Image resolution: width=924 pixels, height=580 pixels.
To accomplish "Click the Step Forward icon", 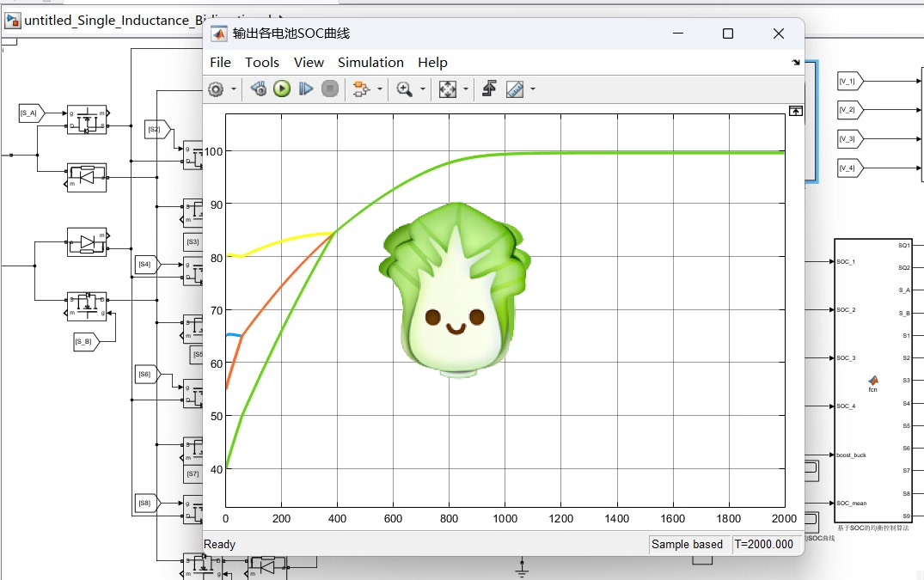I will pyautogui.click(x=305, y=89).
